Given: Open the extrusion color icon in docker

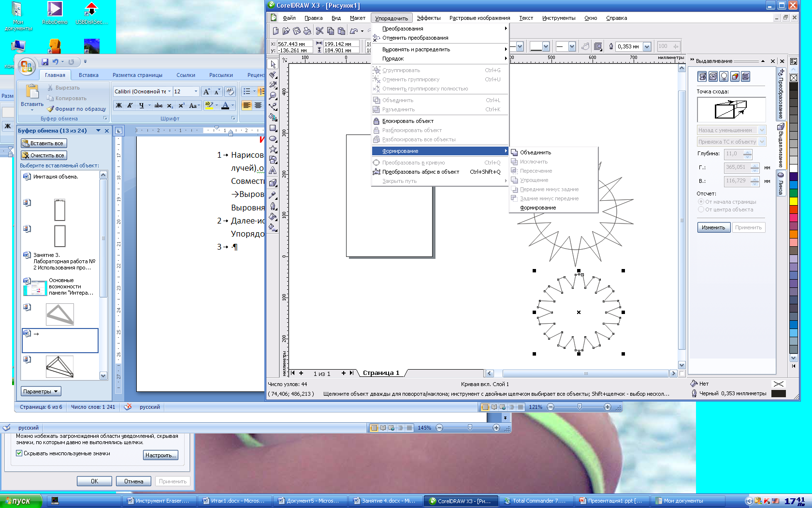Looking at the screenshot, I should click(735, 76).
